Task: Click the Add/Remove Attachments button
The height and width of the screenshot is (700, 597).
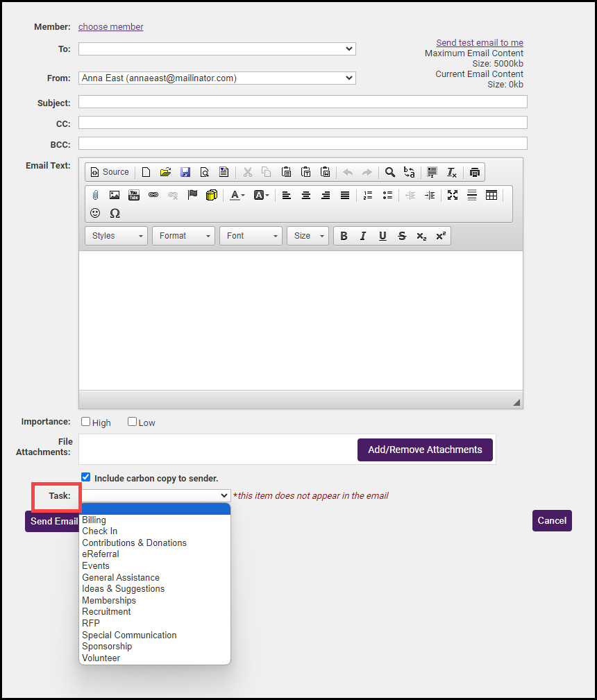Action: click(425, 450)
